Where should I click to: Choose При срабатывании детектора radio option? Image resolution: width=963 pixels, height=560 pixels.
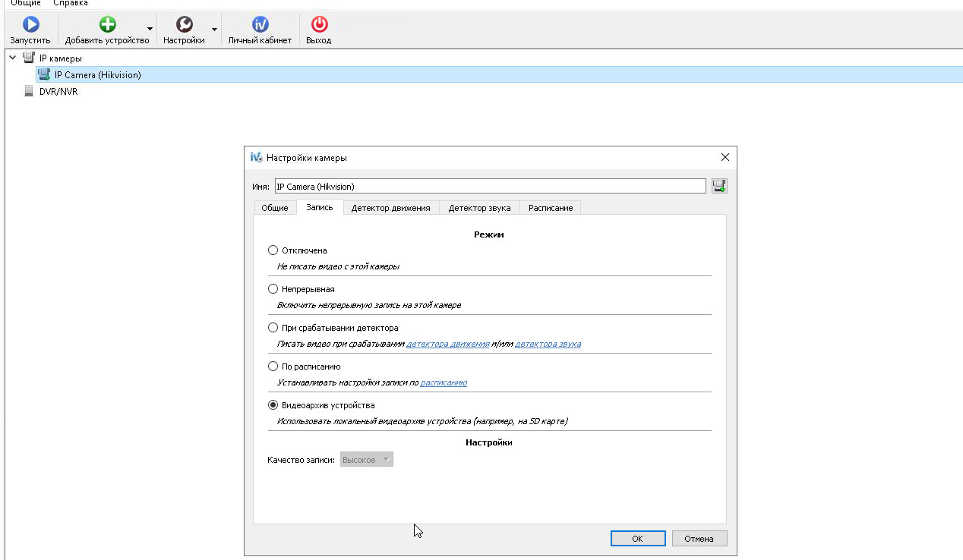point(273,328)
